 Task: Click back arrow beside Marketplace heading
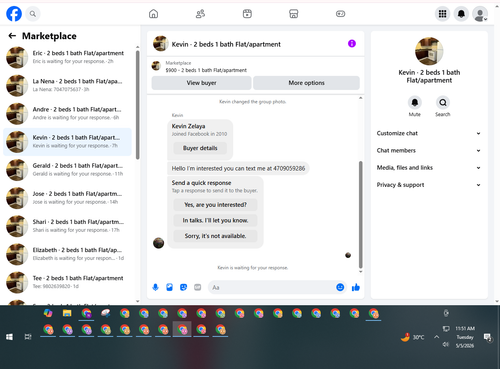click(12, 36)
